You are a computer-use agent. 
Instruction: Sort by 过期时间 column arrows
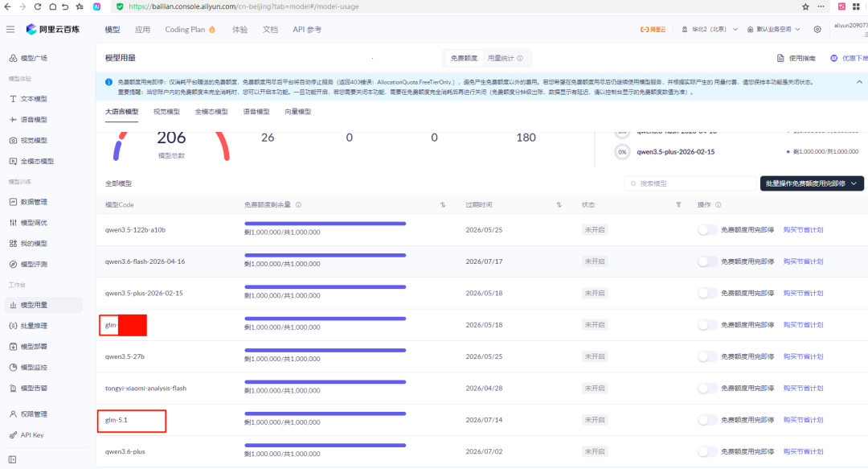pyautogui.click(x=559, y=204)
